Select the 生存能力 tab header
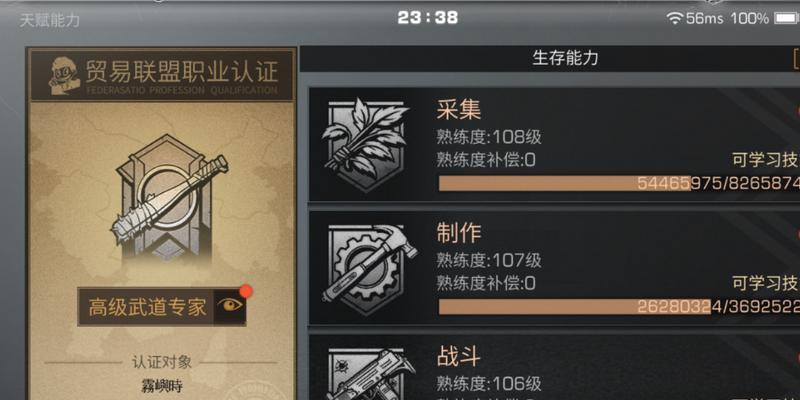 (565, 58)
